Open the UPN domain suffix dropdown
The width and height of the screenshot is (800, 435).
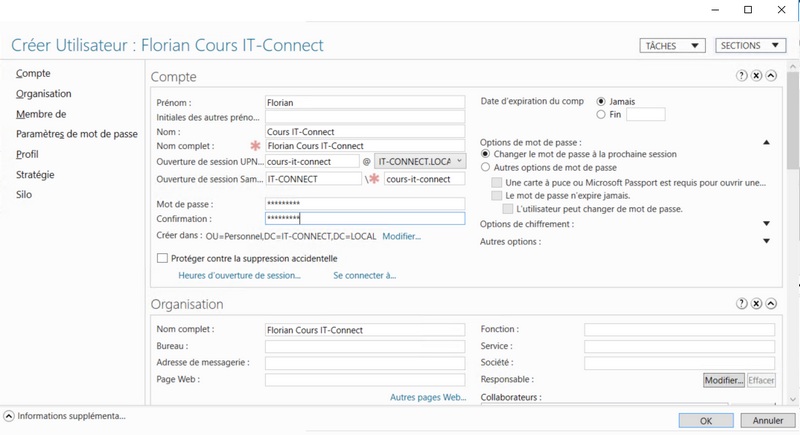[x=459, y=161]
